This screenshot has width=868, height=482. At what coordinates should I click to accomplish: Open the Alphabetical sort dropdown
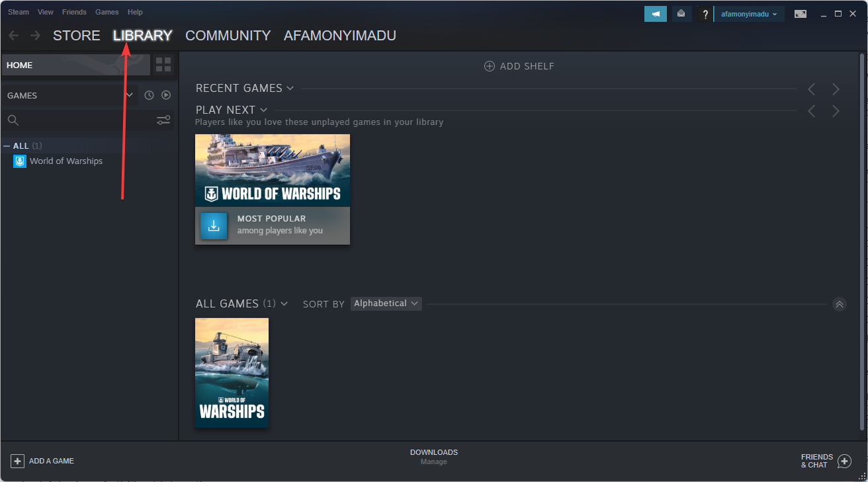(386, 303)
